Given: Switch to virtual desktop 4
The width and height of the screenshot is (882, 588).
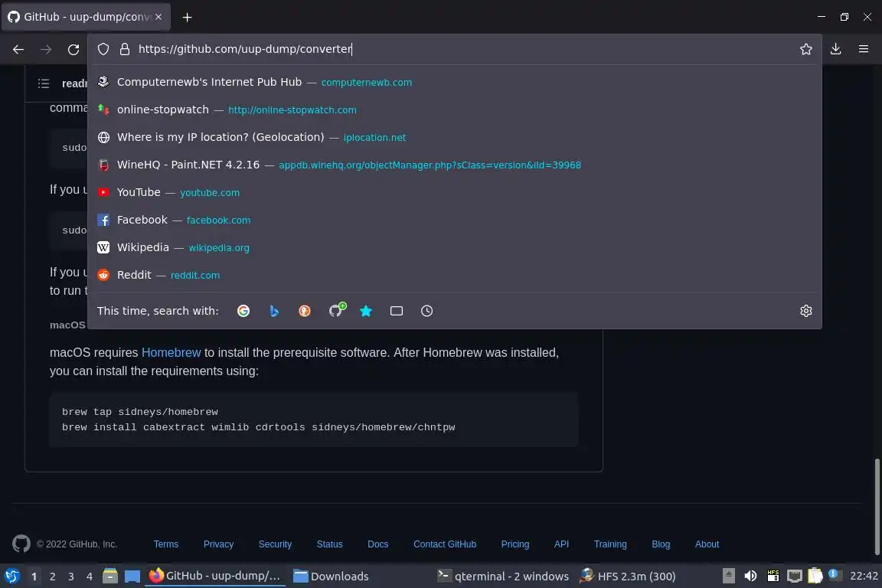Looking at the screenshot, I should [90, 577].
